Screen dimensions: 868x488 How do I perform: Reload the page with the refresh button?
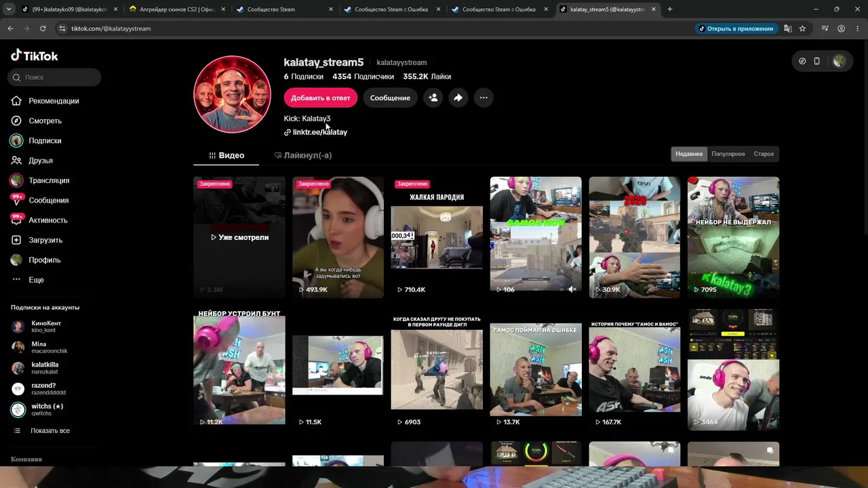43,28
